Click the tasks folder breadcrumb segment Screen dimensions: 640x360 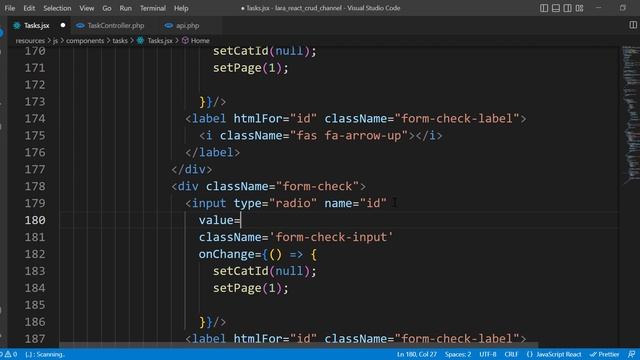point(120,40)
